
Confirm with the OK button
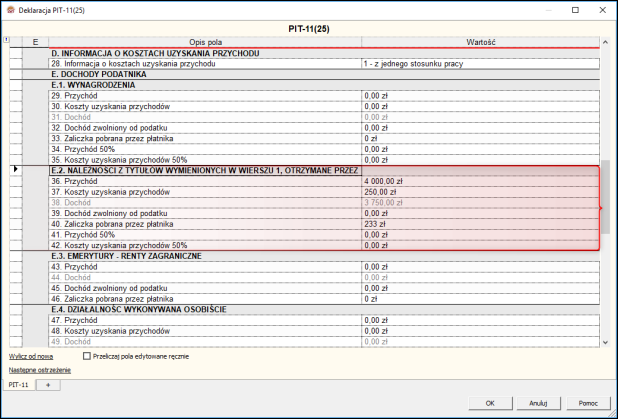(x=490, y=403)
